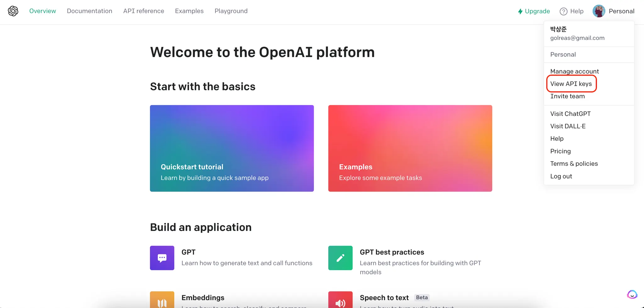Click the Upgrade link

pyautogui.click(x=537, y=11)
